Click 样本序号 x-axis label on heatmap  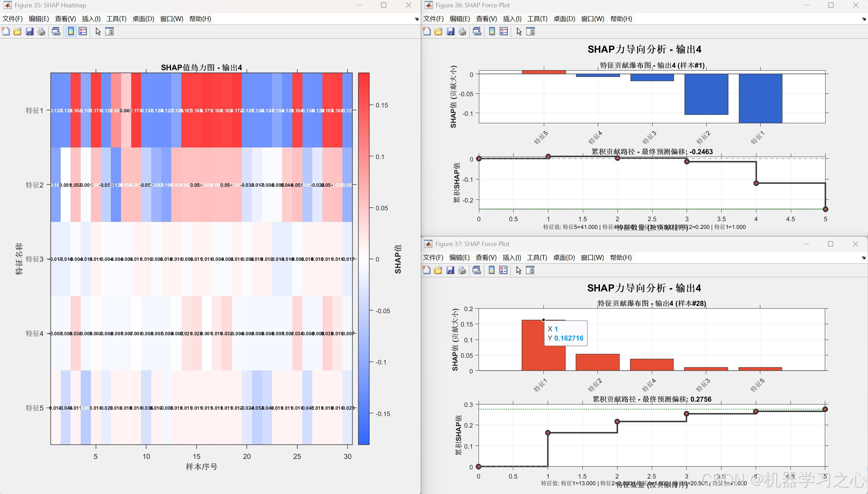201,467
